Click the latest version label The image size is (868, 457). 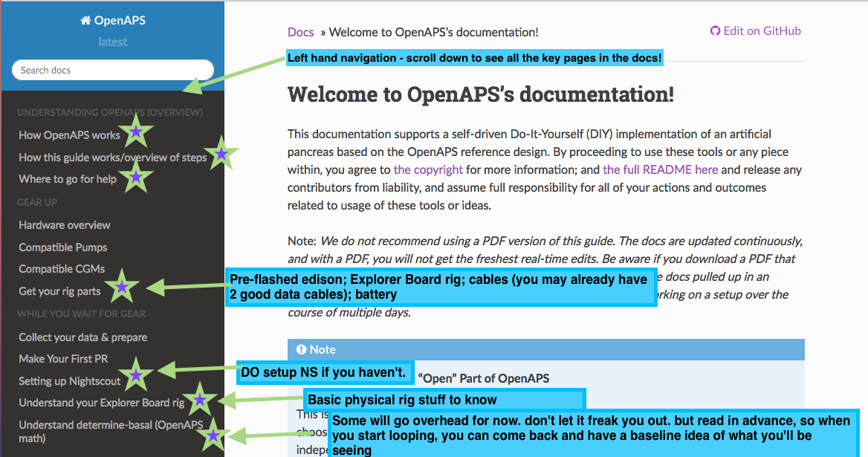(113, 42)
